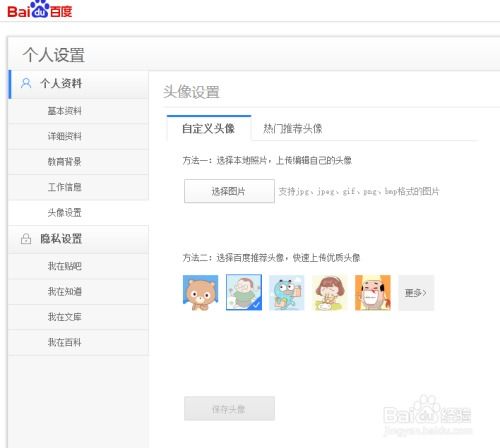Open 工作信息 in the sidebar
The image size is (500, 448).
coord(79,187)
